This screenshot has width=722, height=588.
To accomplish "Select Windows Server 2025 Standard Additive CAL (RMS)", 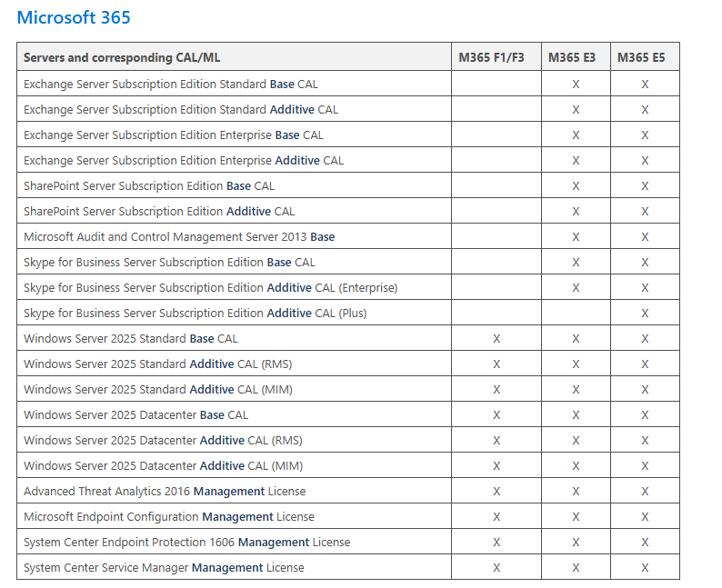I will 158,364.
